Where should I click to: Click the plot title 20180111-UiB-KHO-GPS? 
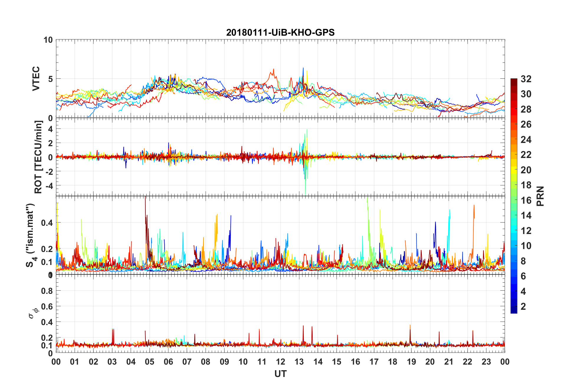280,32
